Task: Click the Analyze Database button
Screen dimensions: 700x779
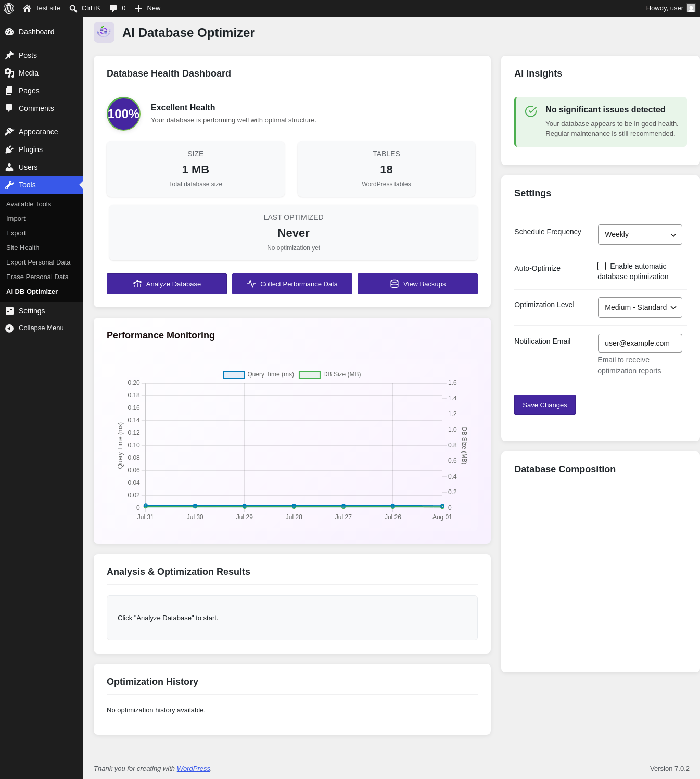Action: [167, 284]
